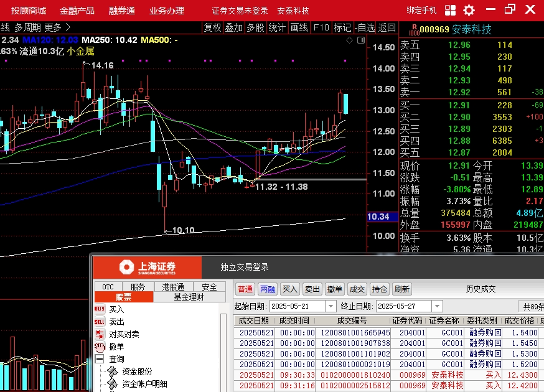Click the 买入 toolbar button in trade panel
The image size is (544, 392).
click(x=289, y=289)
